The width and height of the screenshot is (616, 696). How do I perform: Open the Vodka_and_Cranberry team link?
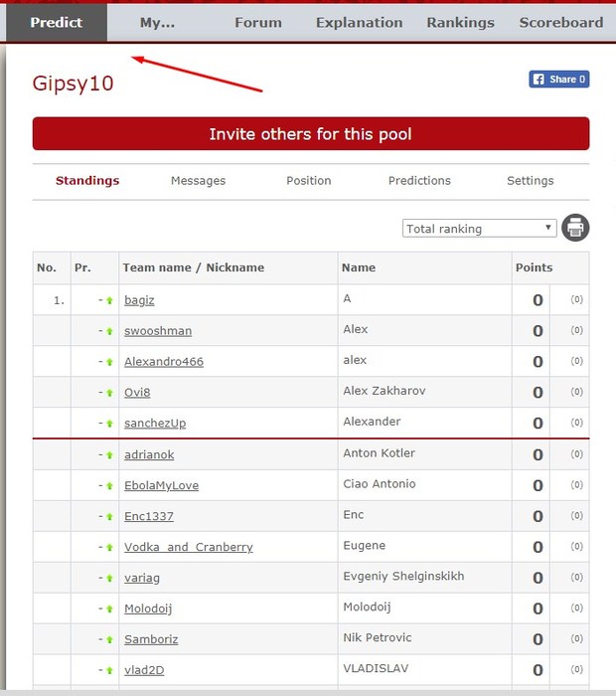click(189, 547)
